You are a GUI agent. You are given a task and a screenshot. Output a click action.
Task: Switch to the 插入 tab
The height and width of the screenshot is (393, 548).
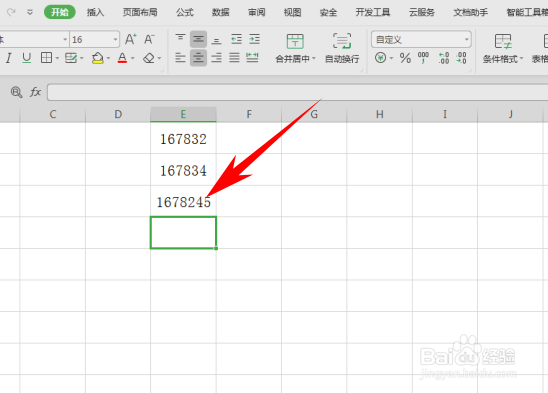pyautogui.click(x=95, y=13)
